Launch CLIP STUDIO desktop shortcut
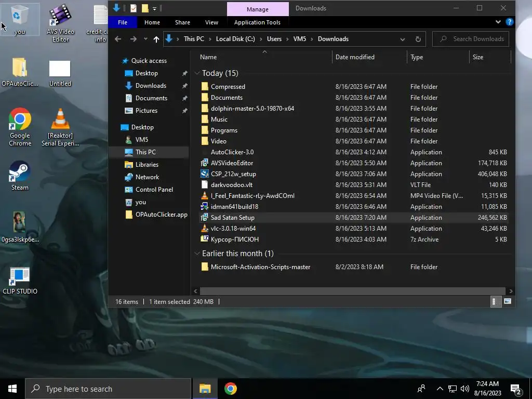 [20, 281]
